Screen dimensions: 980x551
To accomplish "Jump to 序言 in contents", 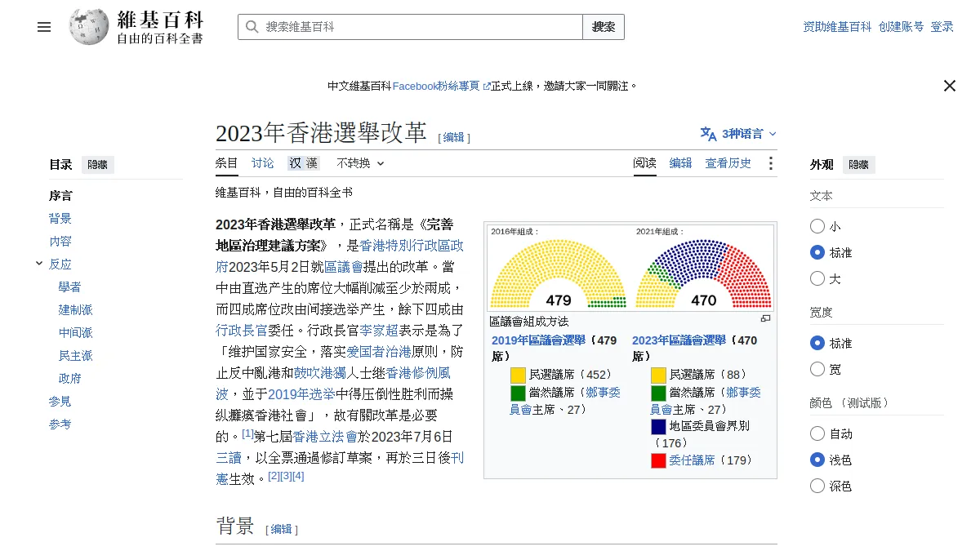I will (x=60, y=196).
